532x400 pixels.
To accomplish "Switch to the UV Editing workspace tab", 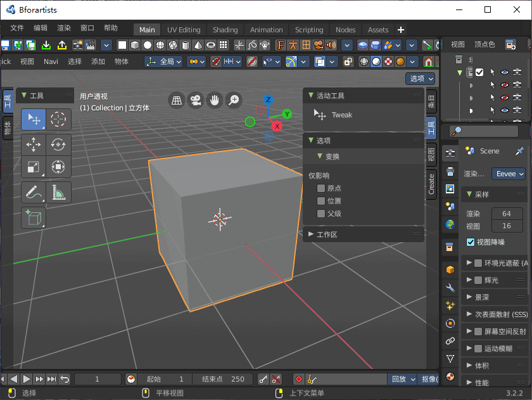I will pos(184,30).
